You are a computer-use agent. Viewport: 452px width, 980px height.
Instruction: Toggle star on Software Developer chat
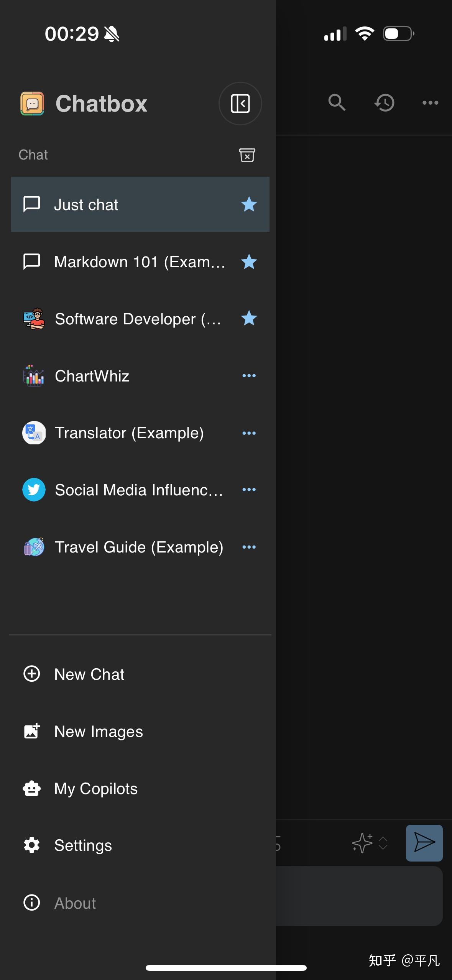point(249,318)
